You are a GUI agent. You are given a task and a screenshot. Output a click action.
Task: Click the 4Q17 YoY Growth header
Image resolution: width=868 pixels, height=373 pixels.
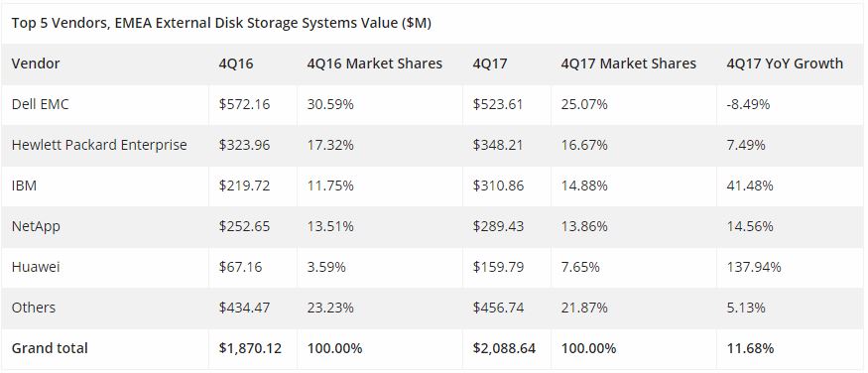click(785, 63)
